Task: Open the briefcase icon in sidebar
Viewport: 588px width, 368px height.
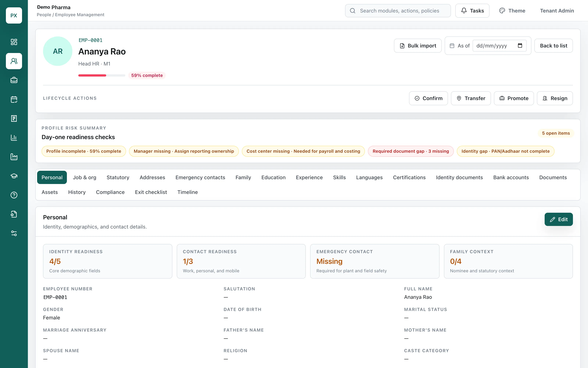Action: pyautogui.click(x=14, y=80)
